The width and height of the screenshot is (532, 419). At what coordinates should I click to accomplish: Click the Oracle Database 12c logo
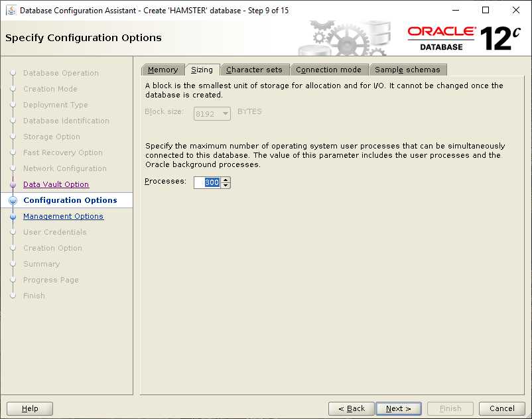(464, 38)
